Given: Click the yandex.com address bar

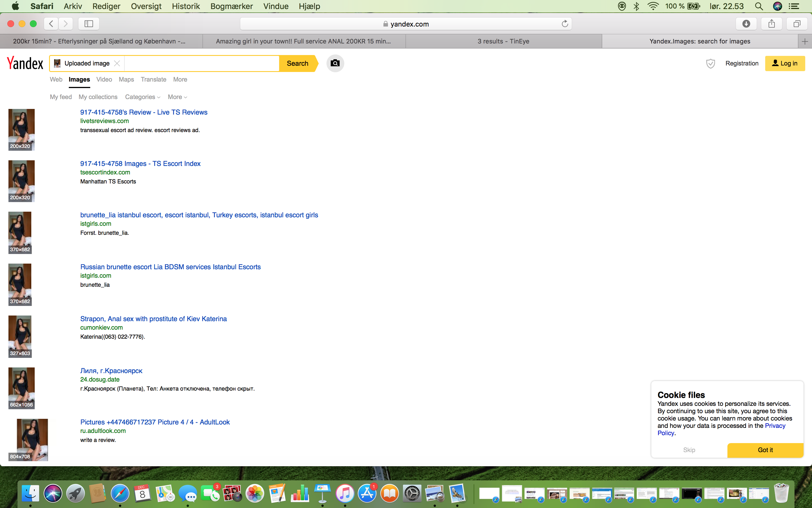Looking at the screenshot, I should point(406,24).
